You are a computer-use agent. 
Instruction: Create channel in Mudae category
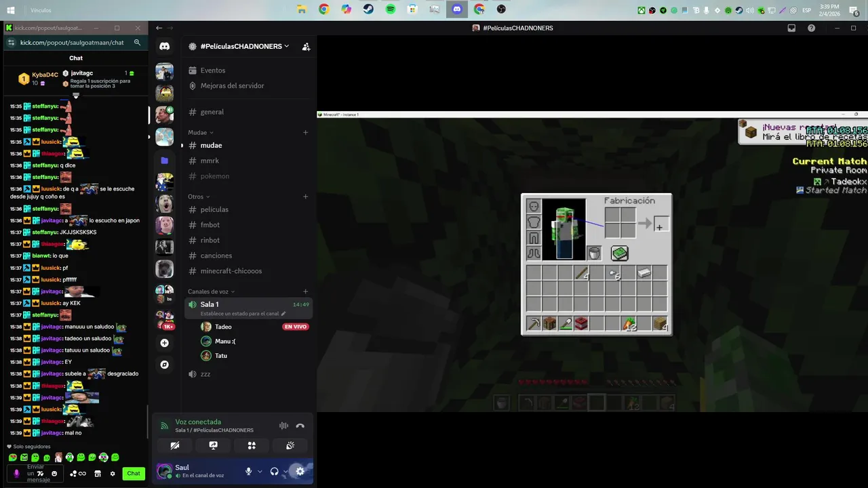(305, 132)
